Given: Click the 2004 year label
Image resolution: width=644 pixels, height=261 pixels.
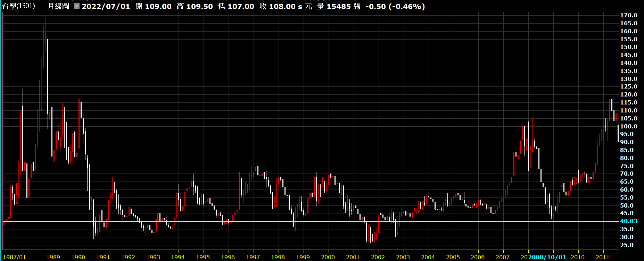Looking at the screenshot, I should (x=428, y=257).
